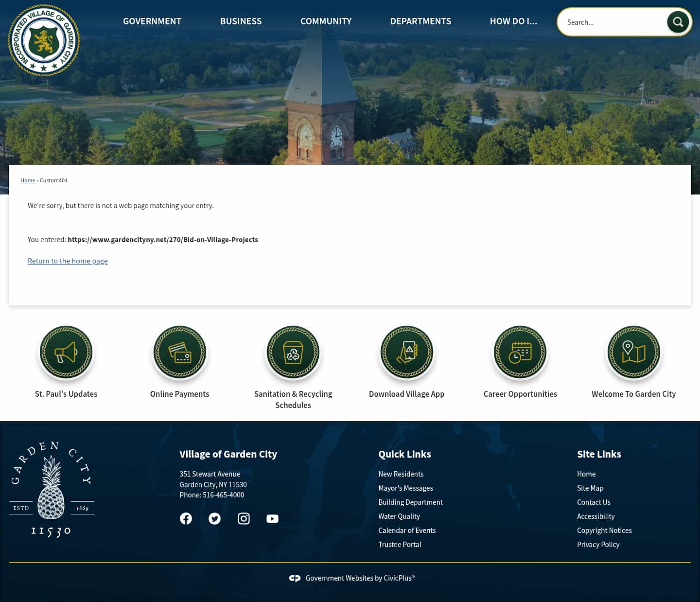Click the Welcome To Garden City map icon
The height and width of the screenshot is (602, 700).
(633, 352)
